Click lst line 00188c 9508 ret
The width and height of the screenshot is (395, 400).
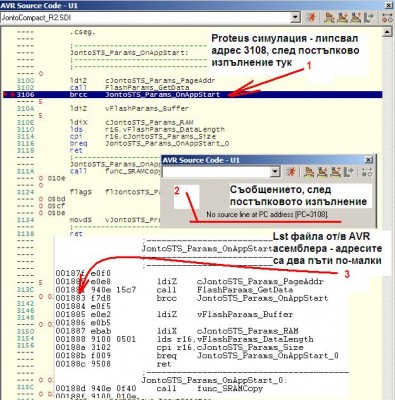(113, 364)
